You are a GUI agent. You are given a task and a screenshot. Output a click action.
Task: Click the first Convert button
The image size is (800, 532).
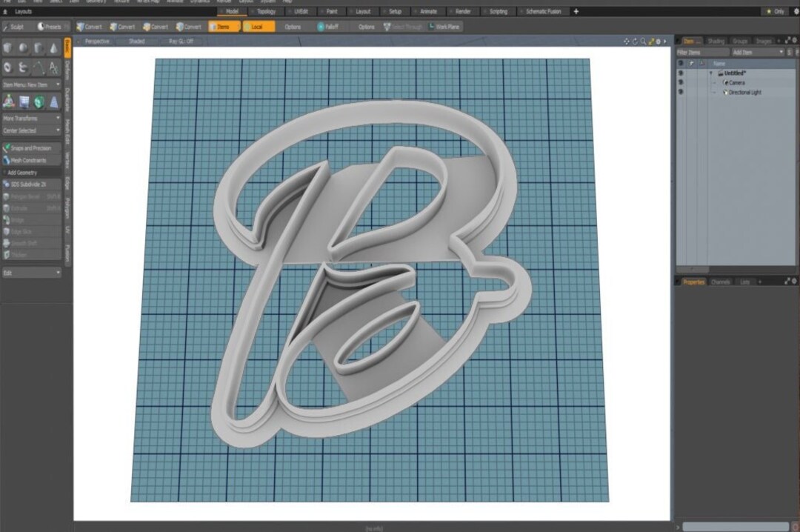(x=90, y=27)
